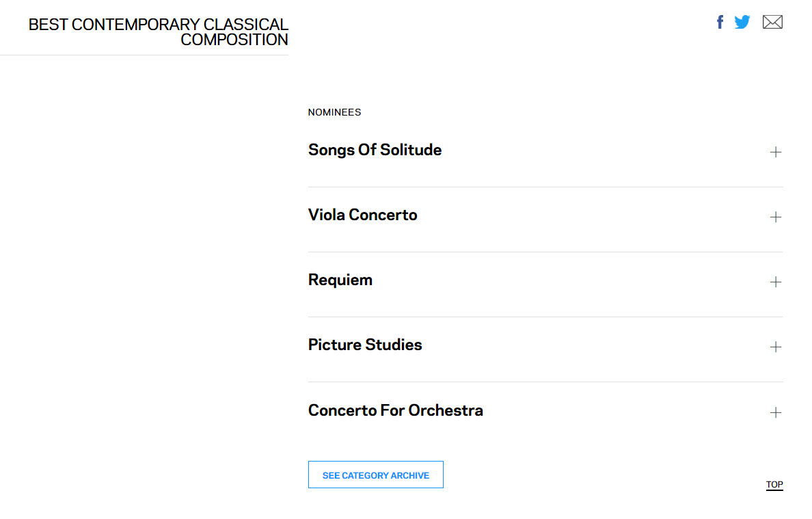Expand Songs Of Solitude with its plus icon
Screen dimensions: 812x519
776,152
